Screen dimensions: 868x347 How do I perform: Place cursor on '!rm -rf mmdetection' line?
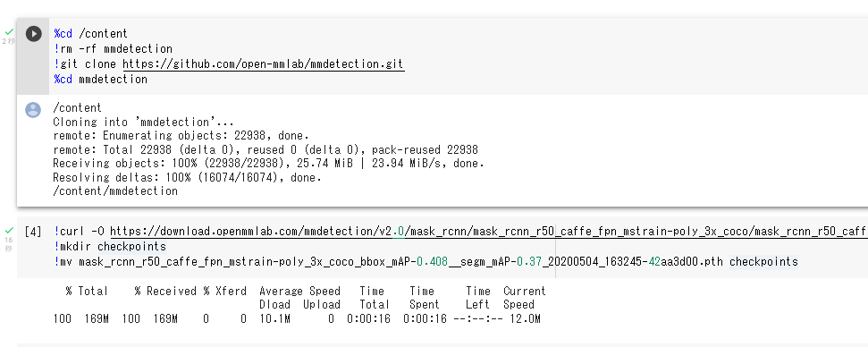tap(113, 48)
